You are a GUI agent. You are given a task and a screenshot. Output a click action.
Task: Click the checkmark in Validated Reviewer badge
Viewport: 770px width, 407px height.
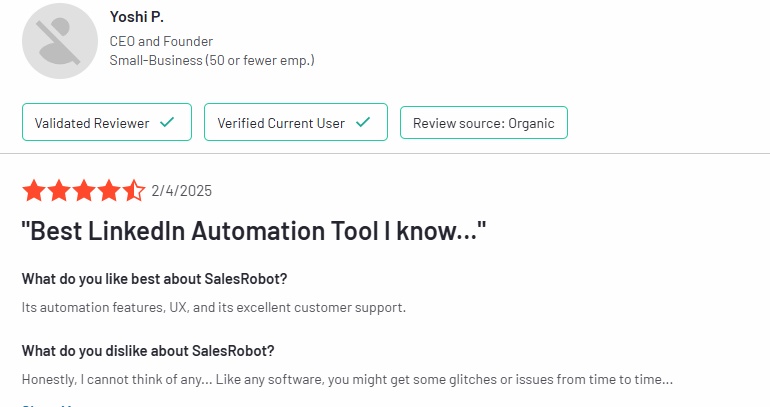(x=167, y=122)
